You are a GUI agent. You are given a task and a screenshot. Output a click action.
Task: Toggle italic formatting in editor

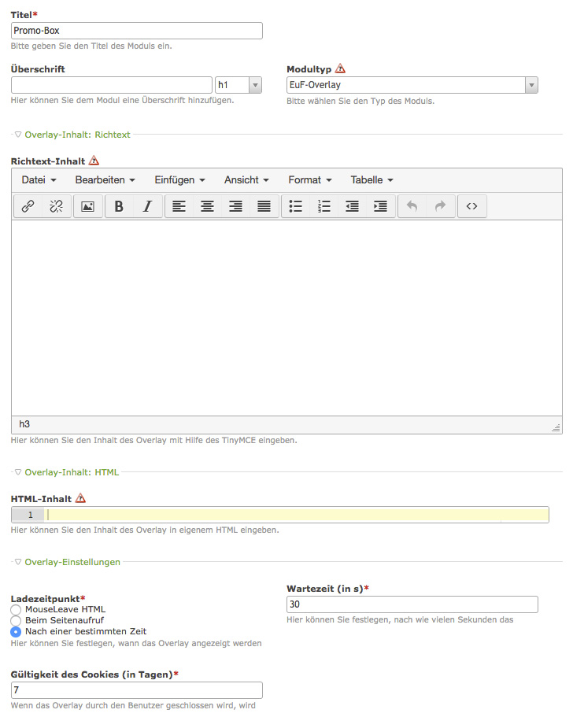(x=147, y=206)
